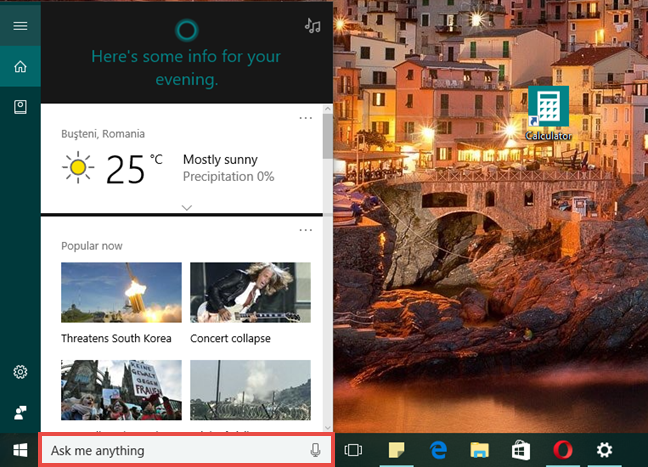This screenshot has height=467, width=648.
Task: Click the 25 °C temperature reading
Action: click(x=134, y=169)
